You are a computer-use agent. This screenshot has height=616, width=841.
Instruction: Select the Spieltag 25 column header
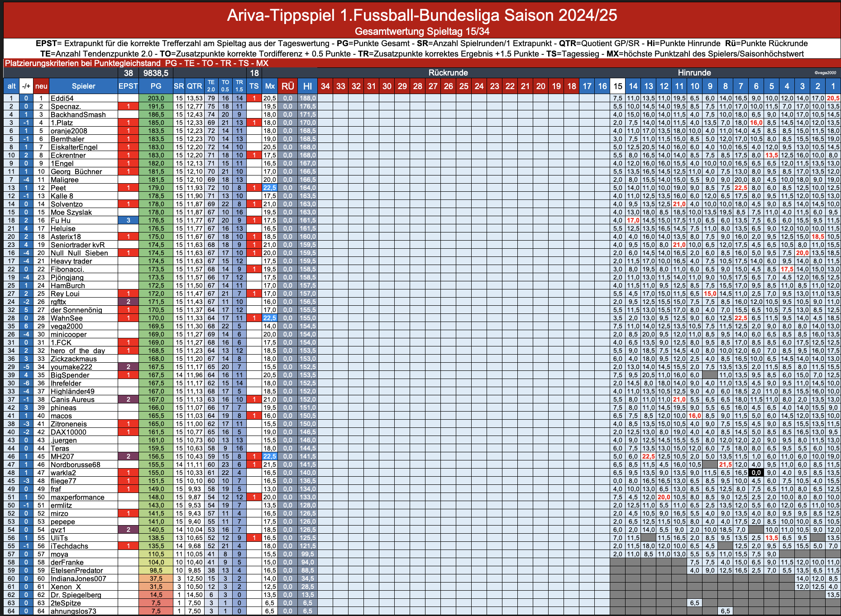(x=464, y=86)
